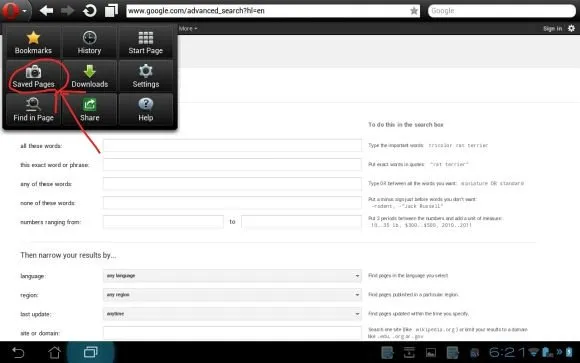Click 'Then narrow your results by...' heading

(x=68, y=255)
